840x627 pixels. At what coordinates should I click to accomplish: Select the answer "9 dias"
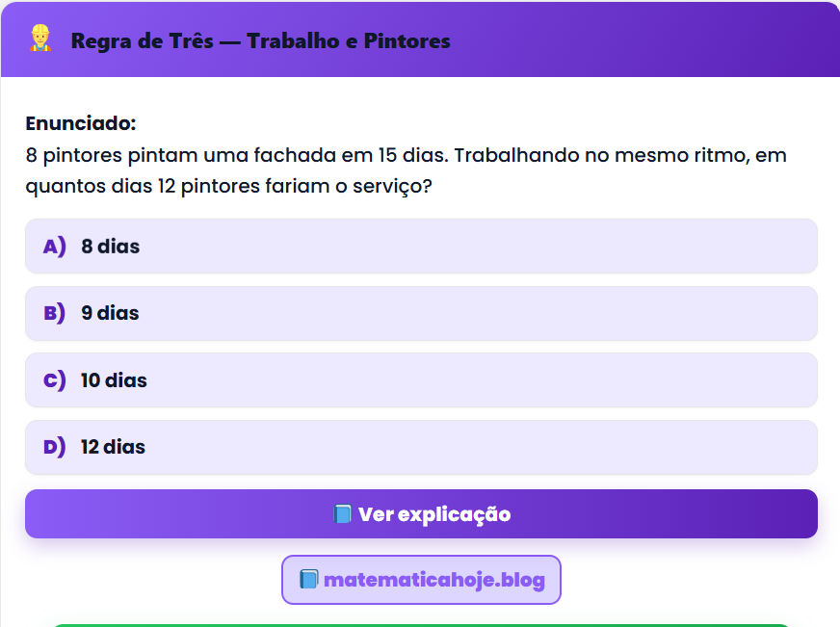click(x=420, y=313)
